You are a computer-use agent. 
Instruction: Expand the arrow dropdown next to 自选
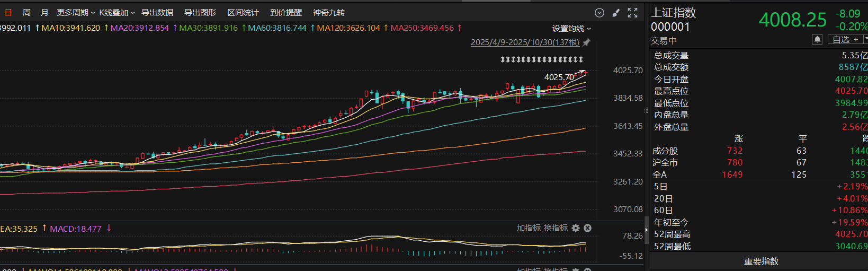(866, 39)
